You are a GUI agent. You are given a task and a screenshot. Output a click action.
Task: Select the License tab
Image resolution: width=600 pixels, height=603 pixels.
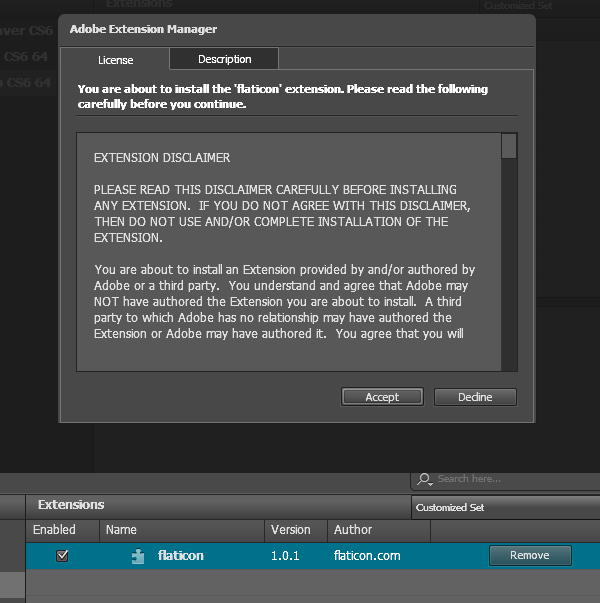coord(115,60)
